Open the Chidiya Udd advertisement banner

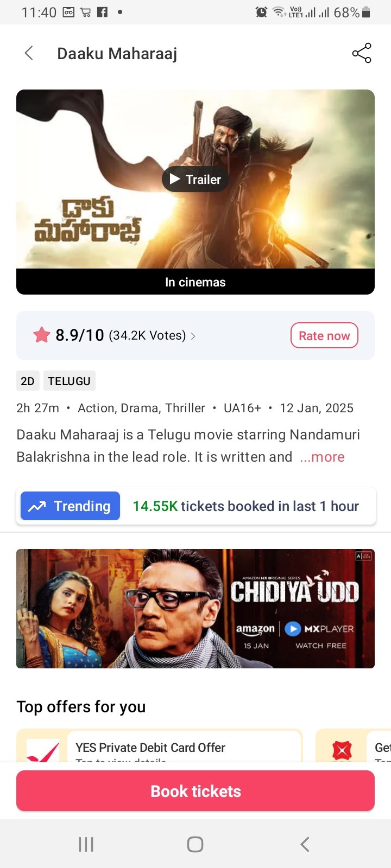pos(195,609)
